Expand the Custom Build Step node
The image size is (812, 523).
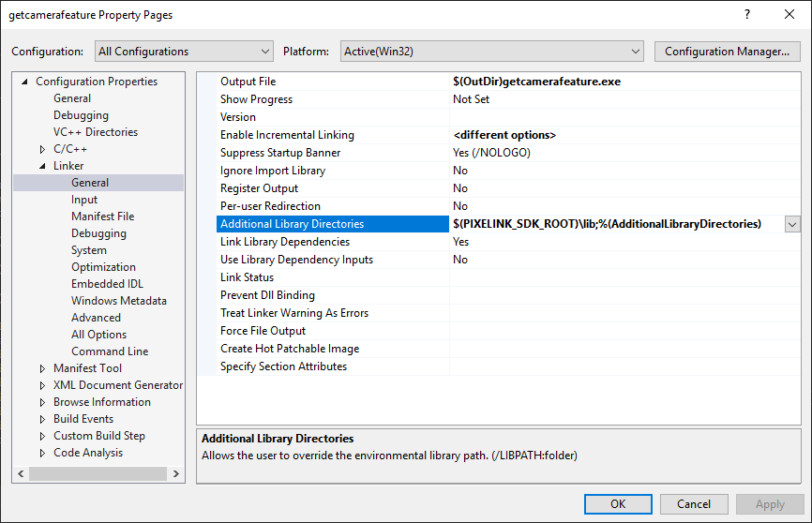pos(42,437)
